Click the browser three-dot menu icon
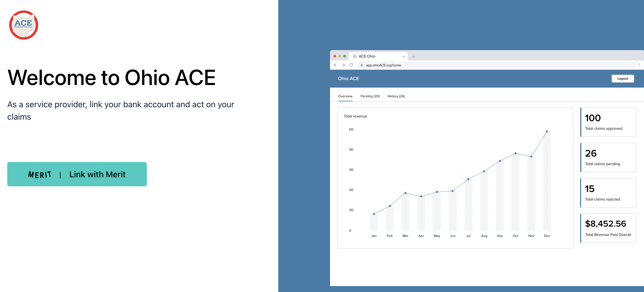The image size is (644, 292). coord(639,65)
